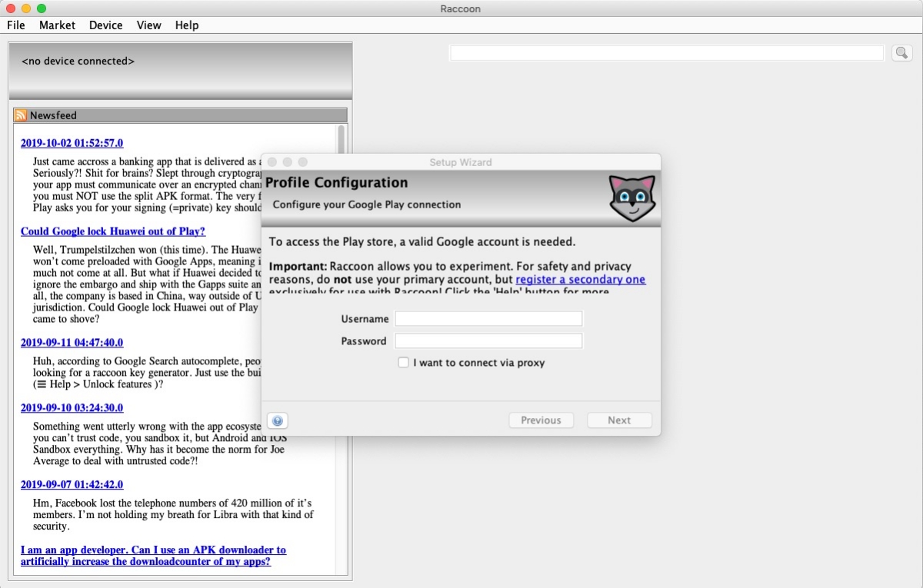
Task: Open newsfeed entry 2019-10-02 01:52:57.0
Action: (x=72, y=143)
